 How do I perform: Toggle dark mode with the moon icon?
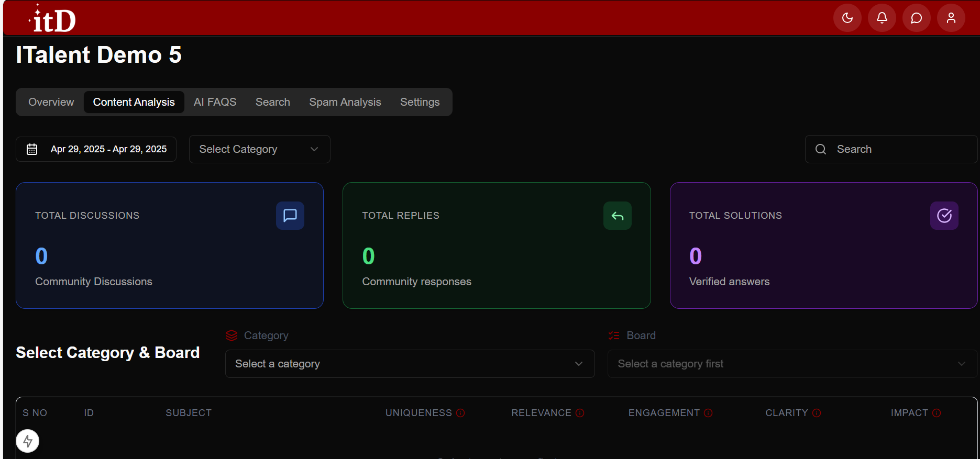(847, 18)
